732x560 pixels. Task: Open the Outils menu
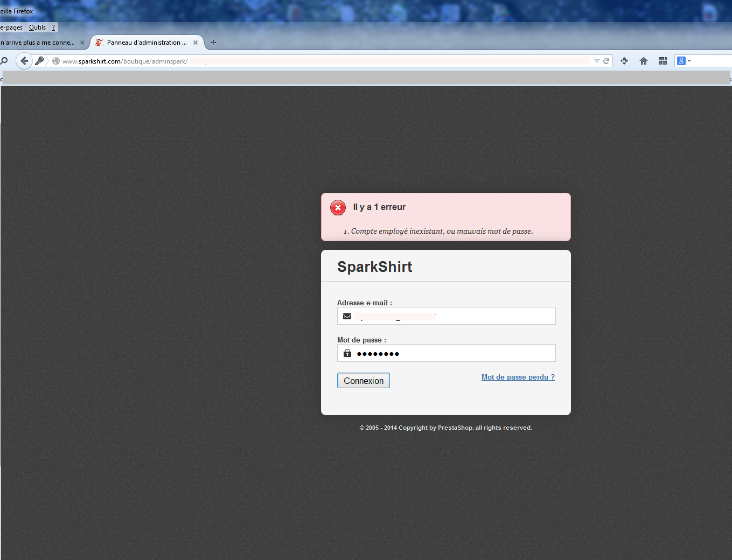[x=37, y=27]
